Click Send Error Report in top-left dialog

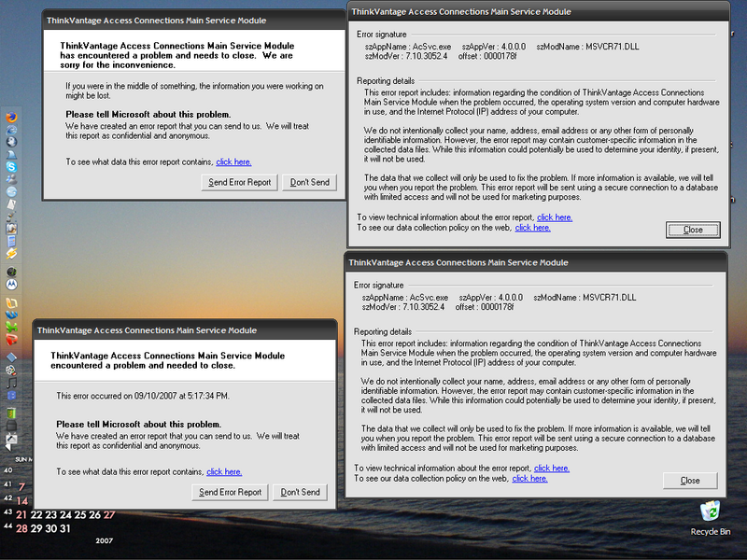(x=240, y=182)
